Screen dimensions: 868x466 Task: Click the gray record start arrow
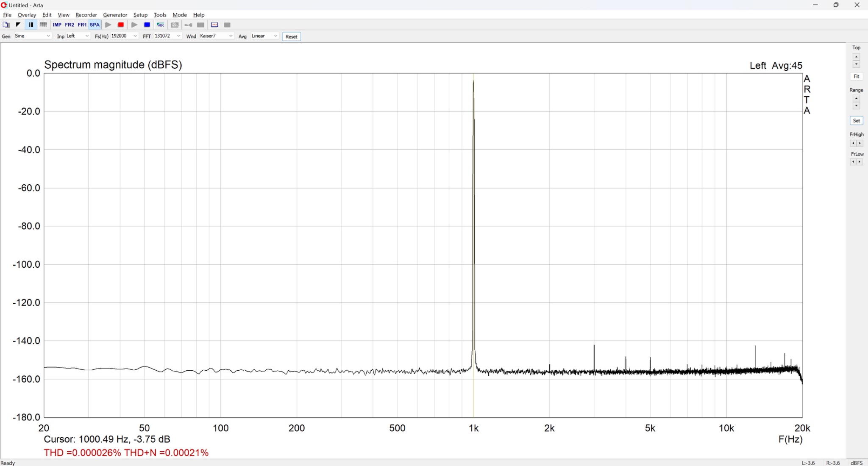108,25
